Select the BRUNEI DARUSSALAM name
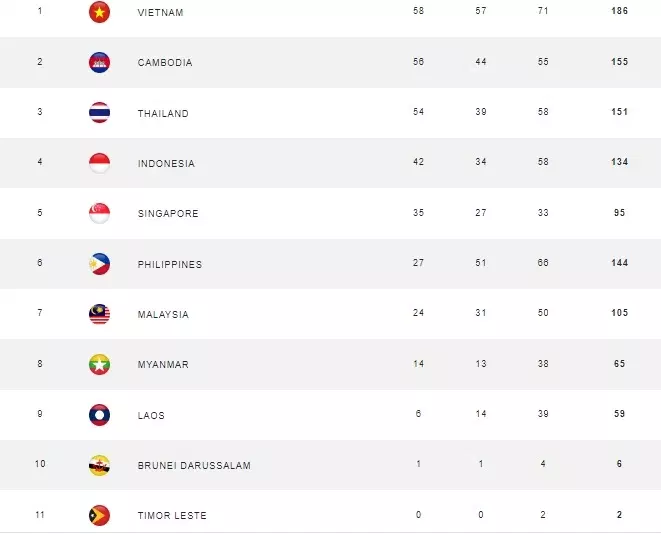Screen dimensions: 661x534 pos(194,466)
